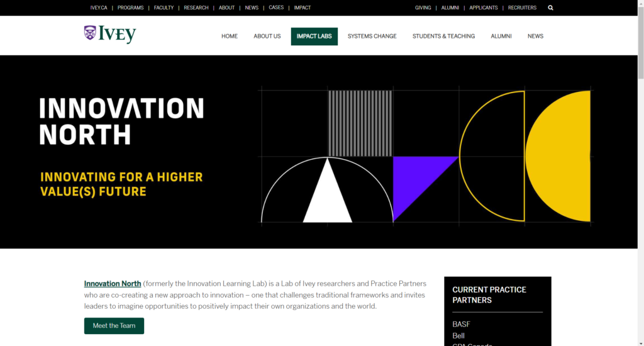Open About Us in main navigation
Screen dimensions: 644x346
tap(267, 36)
